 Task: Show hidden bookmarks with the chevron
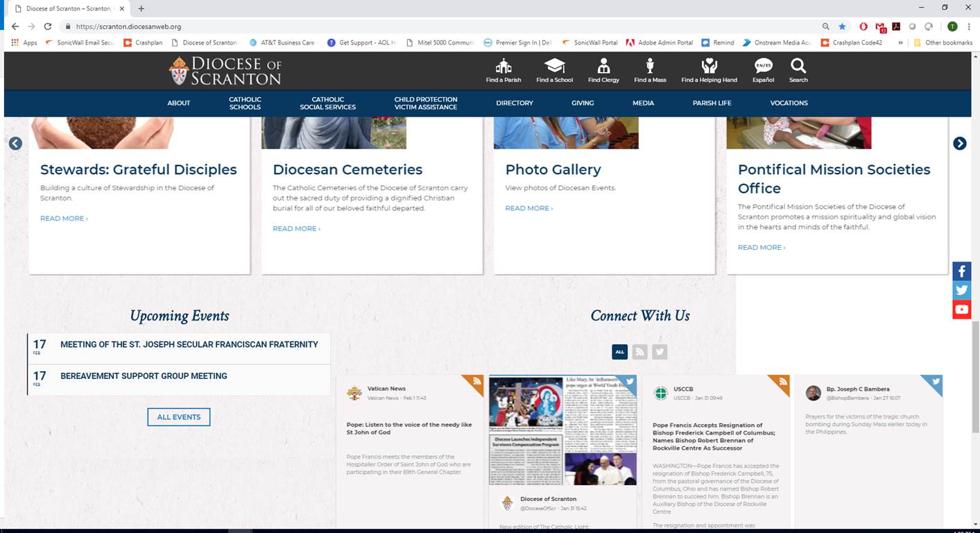point(900,42)
